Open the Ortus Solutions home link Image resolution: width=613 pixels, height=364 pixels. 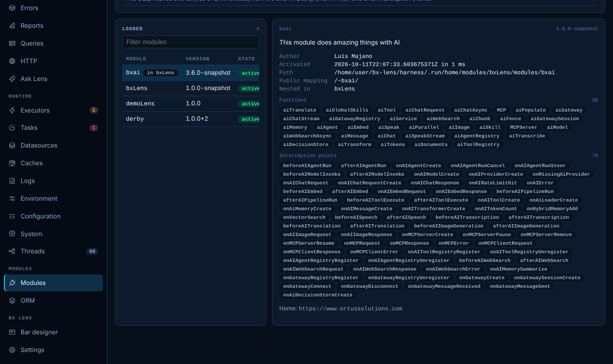tap(351, 308)
